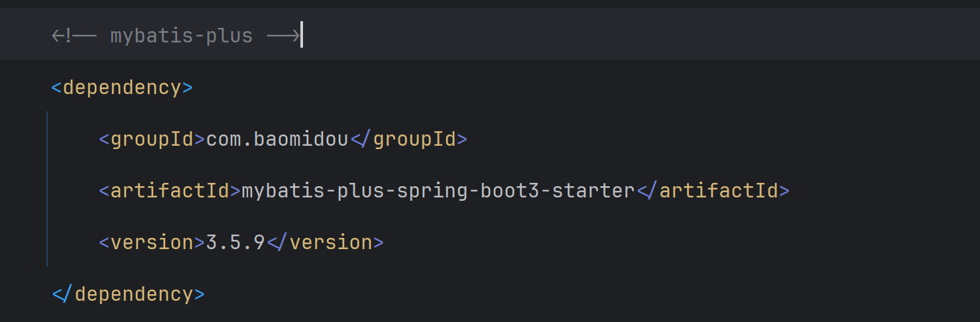Screen dimensions: 980x322
Task: Click the mybatis-plus text in the comment
Action: tap(181, 35)
